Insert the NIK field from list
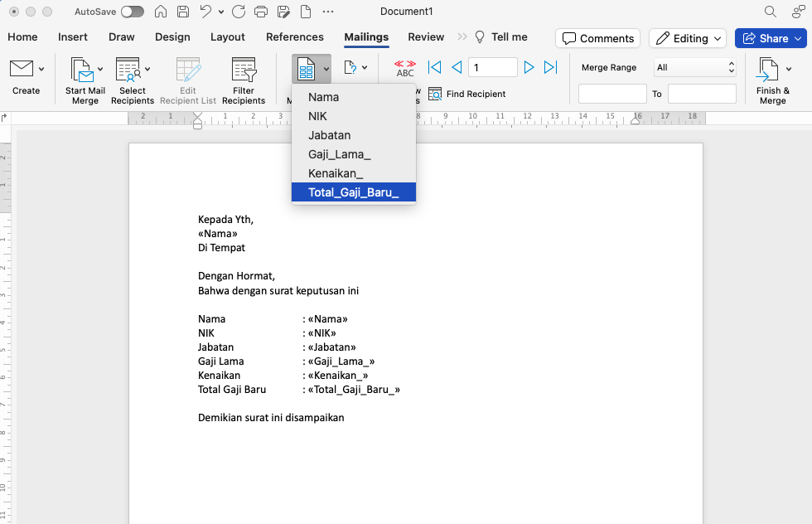812x524 pixels. pos(317,116)
